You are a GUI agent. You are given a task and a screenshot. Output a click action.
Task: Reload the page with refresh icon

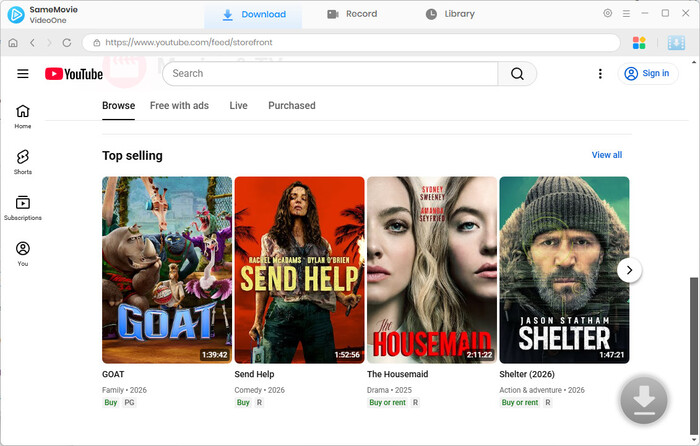(67, 43)
